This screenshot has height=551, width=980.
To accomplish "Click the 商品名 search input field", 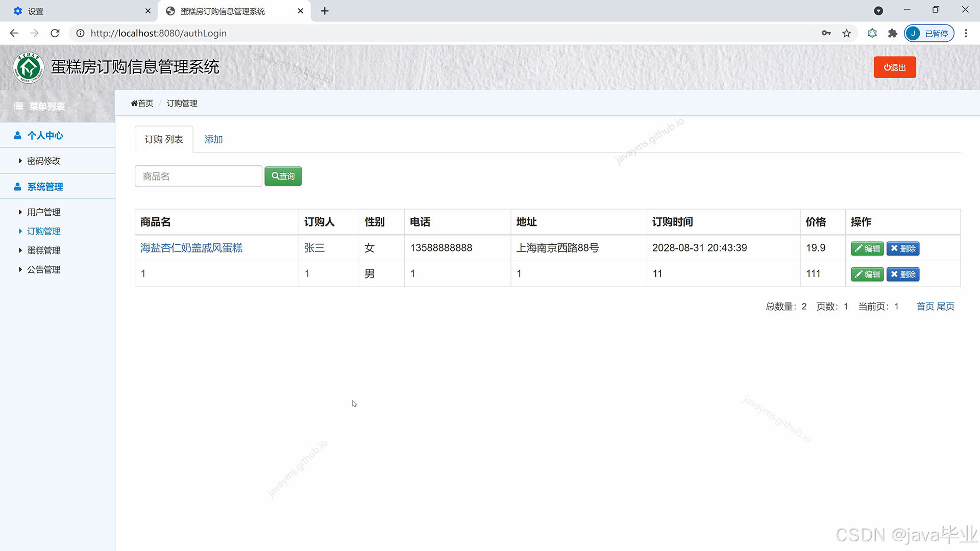I will pyautogui.click(x=199, y=176).
